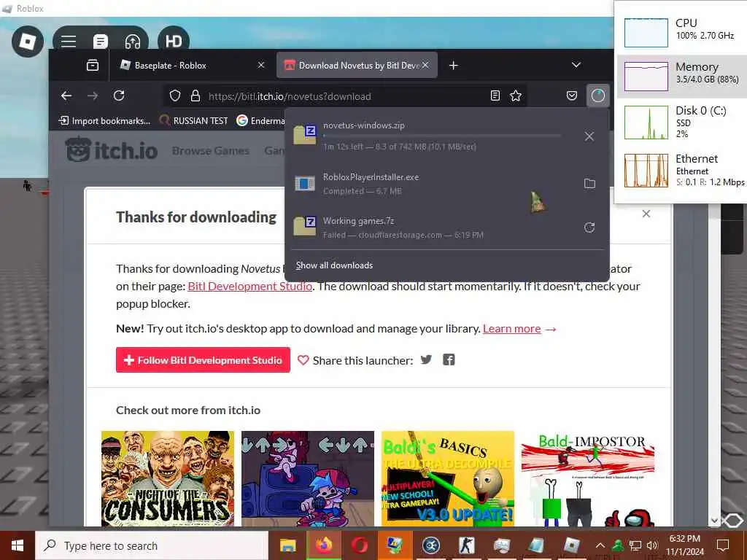The width and height of the screenshot is (747, 560).
Task: Click Show all downloads
Action: (x=334, y=265)
